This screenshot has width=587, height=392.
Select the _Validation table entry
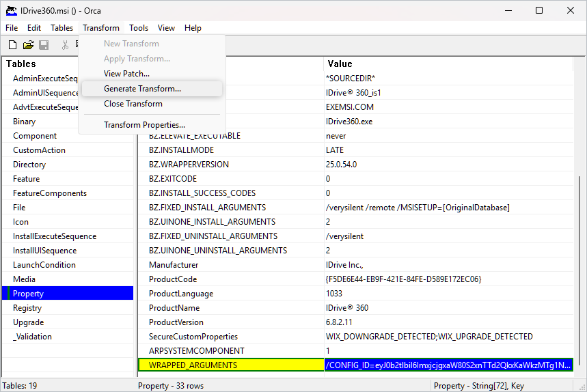[x=32, y=337]
